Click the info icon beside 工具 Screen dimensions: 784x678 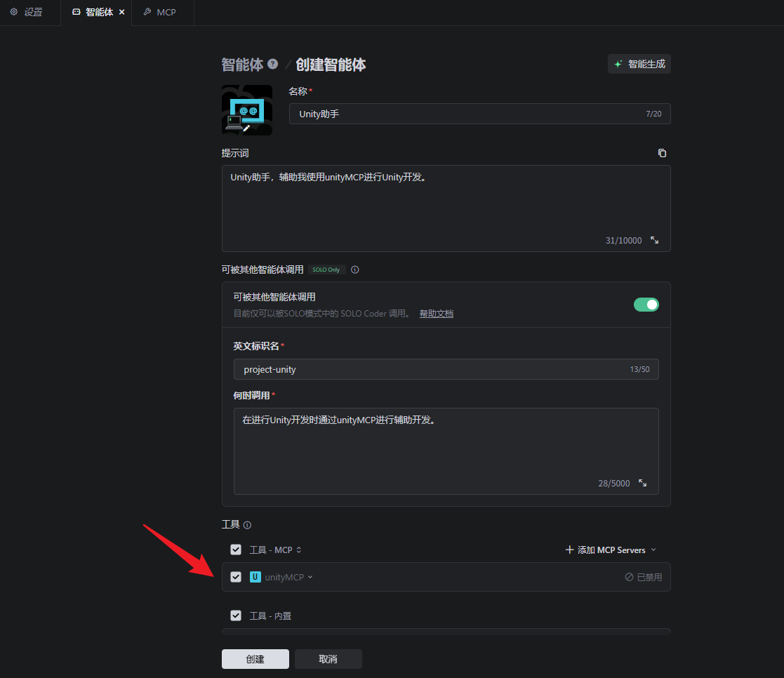pos(247,525)
